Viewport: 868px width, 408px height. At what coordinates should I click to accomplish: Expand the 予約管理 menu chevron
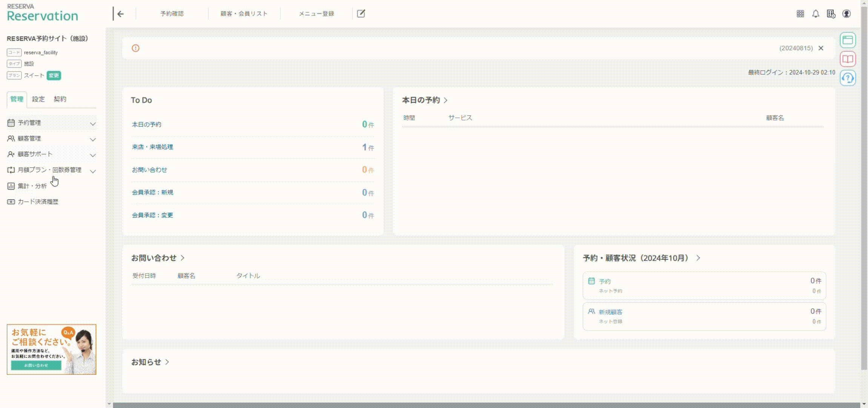[x=93, y=124]
